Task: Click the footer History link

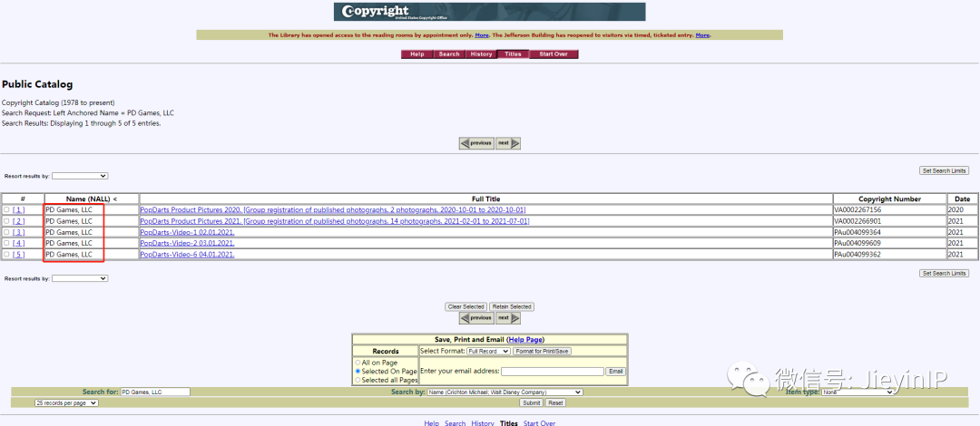Action: click(x=483, y=423)
